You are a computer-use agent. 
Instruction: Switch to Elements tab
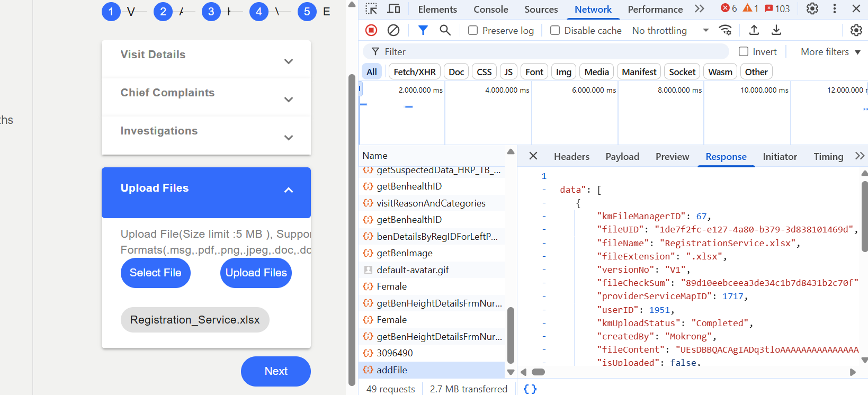point(437,9)
